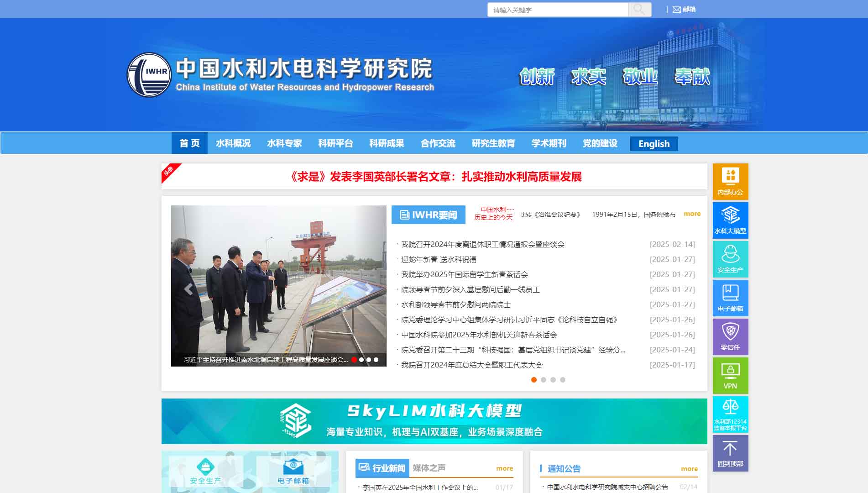Viewport: 868px width, 493px height.
Task: Click SkyLIM logo in the banner
Action: [x=296, y=421]
